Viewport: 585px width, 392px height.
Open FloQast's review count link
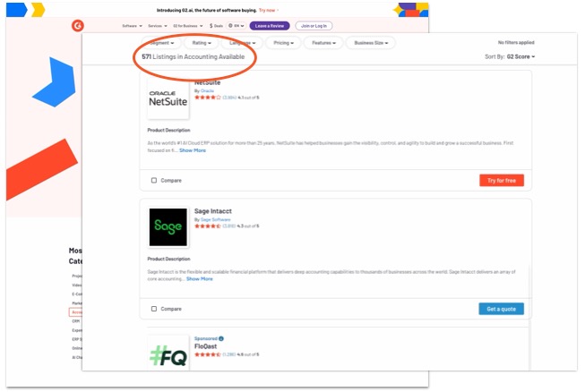[229, 354]
